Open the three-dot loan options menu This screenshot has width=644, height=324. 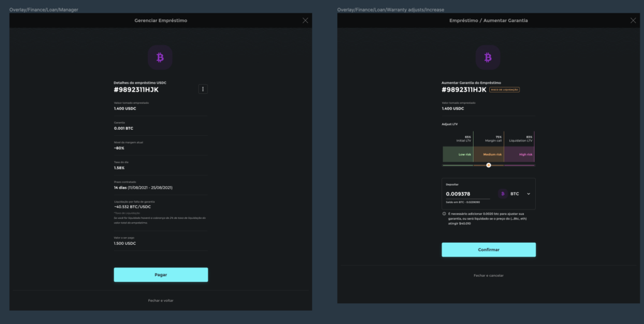click(203, 89)
